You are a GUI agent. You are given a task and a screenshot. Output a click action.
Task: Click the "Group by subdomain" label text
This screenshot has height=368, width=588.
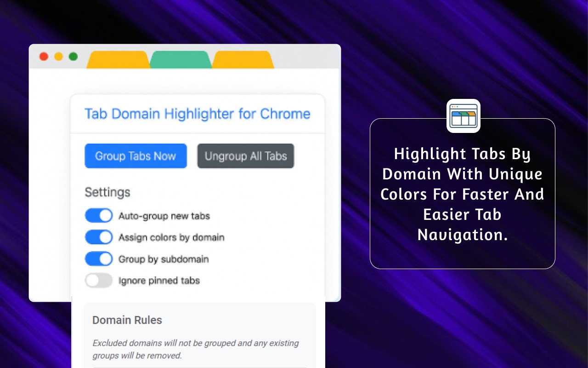coord(164,259)
